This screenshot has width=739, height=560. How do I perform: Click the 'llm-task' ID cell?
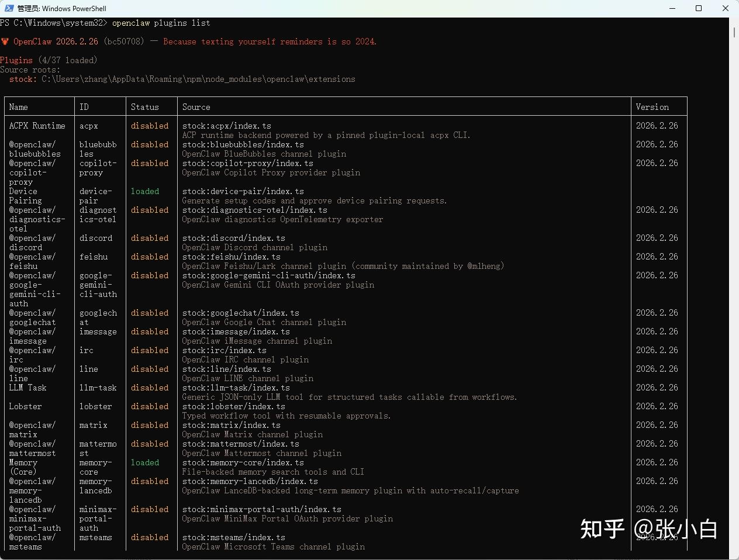pyautogui.click(x=98, y=388)
